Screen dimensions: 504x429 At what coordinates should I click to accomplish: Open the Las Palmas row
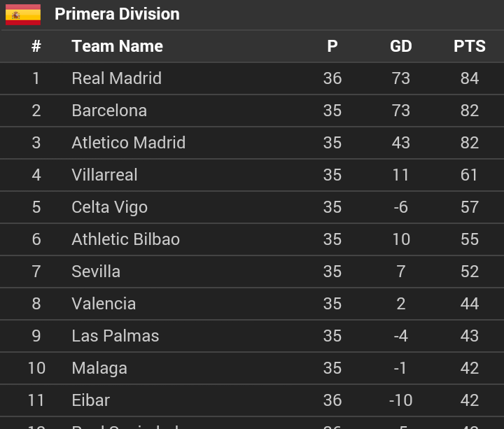click(x=252, y=336)
